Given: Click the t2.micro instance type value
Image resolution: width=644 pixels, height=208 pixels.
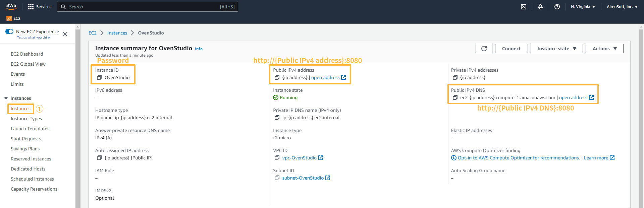Looking at the screenshot, I should point(282,138).
